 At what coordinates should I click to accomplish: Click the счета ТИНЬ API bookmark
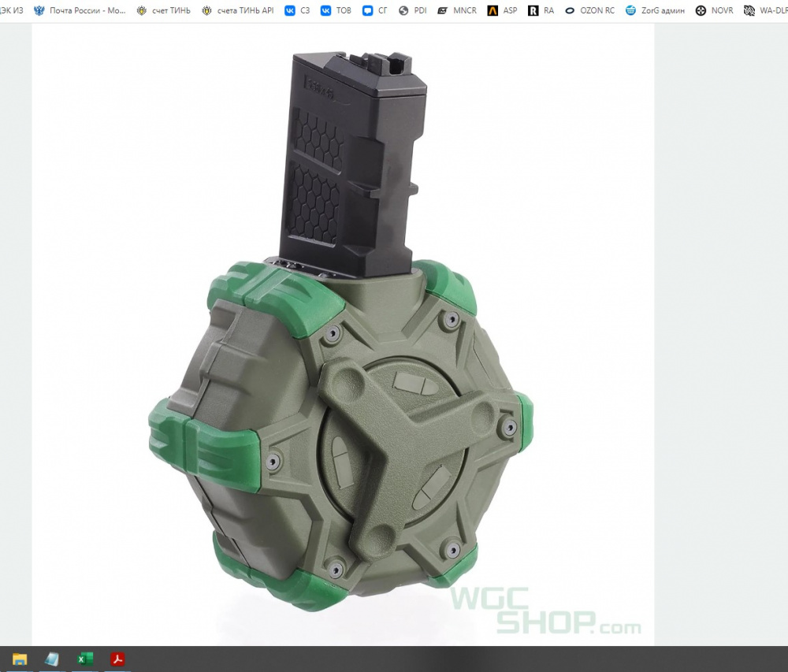pyautogui.click(x=238, y=11)
